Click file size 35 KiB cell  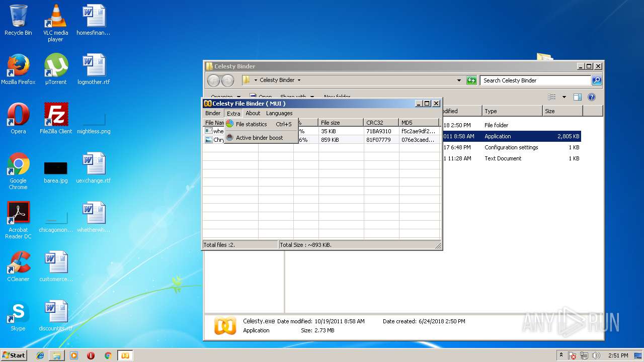[329, 131]
